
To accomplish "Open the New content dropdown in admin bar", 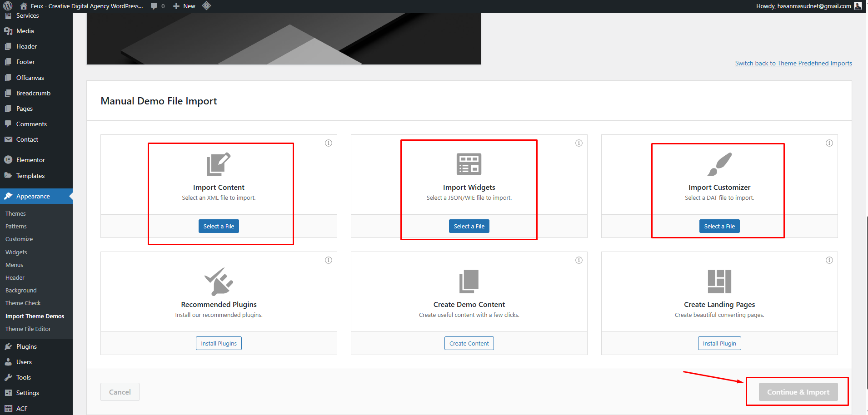I will 185,6.
